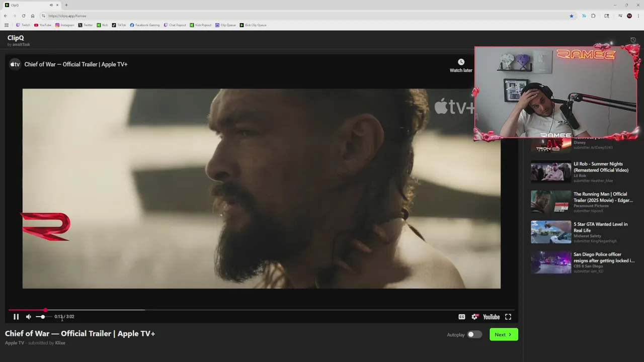Open the Facebook Gaming bookmark

click(x=145, y=25)
